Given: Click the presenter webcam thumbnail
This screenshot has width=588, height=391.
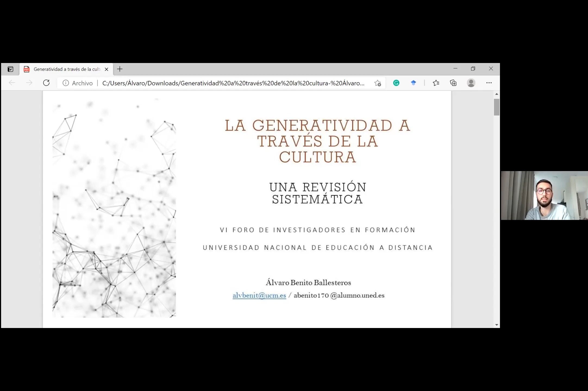Looking at the screenshot, I should (x=544, y=195).
